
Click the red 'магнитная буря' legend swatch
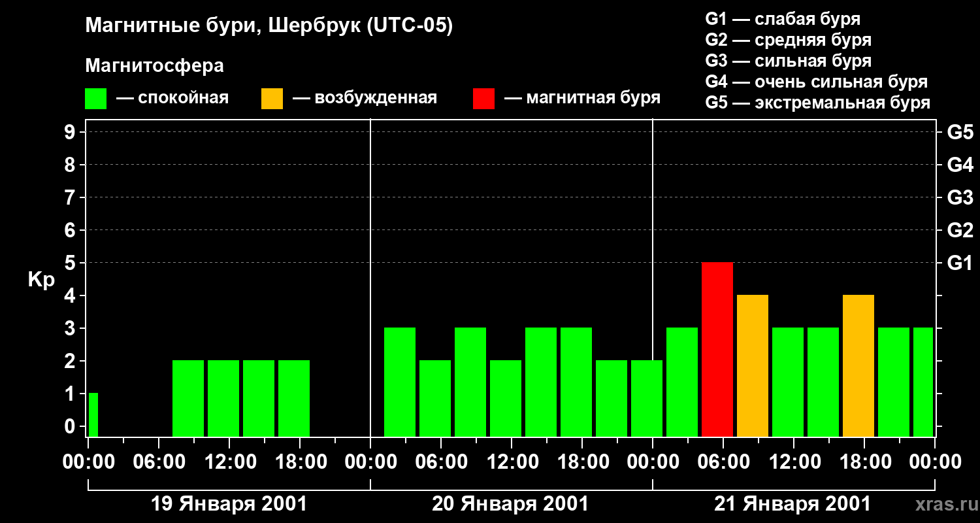[484, 99]
